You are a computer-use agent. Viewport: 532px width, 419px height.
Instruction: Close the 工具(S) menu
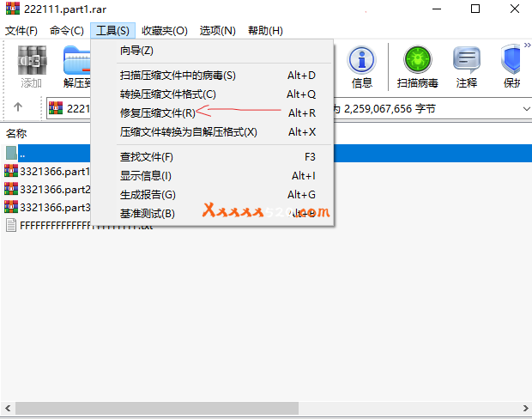click(112, 31)
